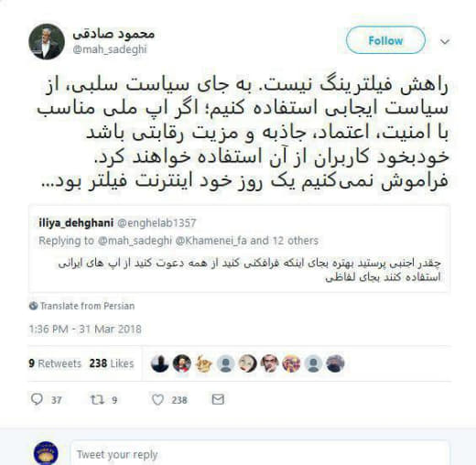Open iliya_dehghani quoted tweet author name
The height and width of the screenshot is (465, 476).
pos(76,223)
